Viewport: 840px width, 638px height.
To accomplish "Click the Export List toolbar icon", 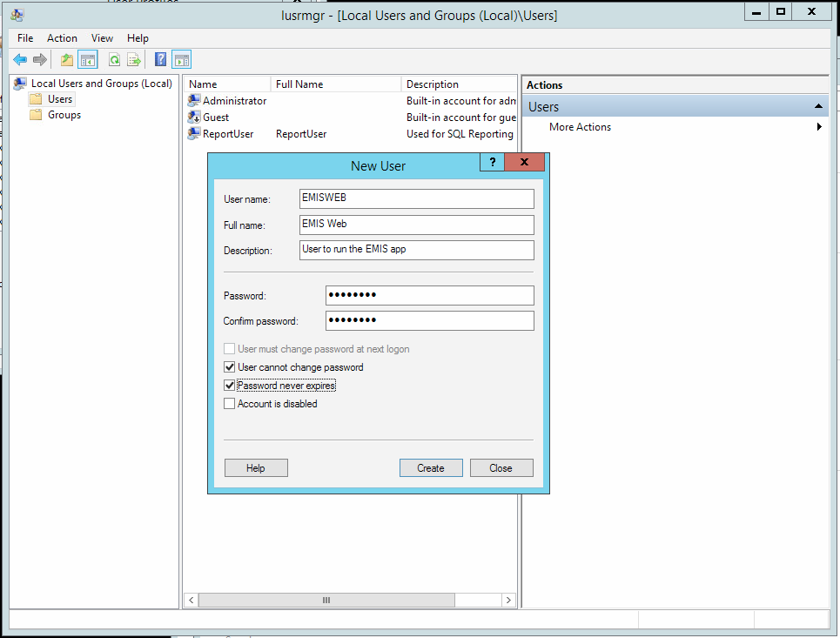I will pyautogui.click(x=134, y=60).
